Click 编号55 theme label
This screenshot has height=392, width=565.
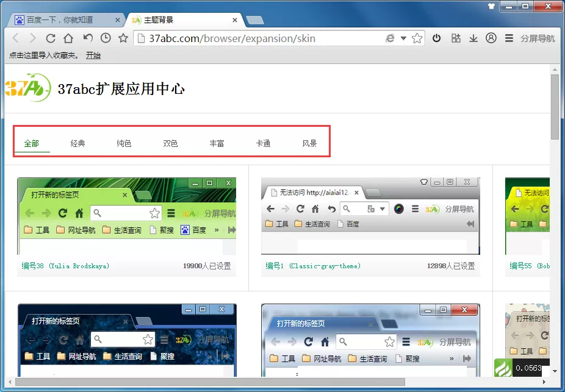pos(530,266)
